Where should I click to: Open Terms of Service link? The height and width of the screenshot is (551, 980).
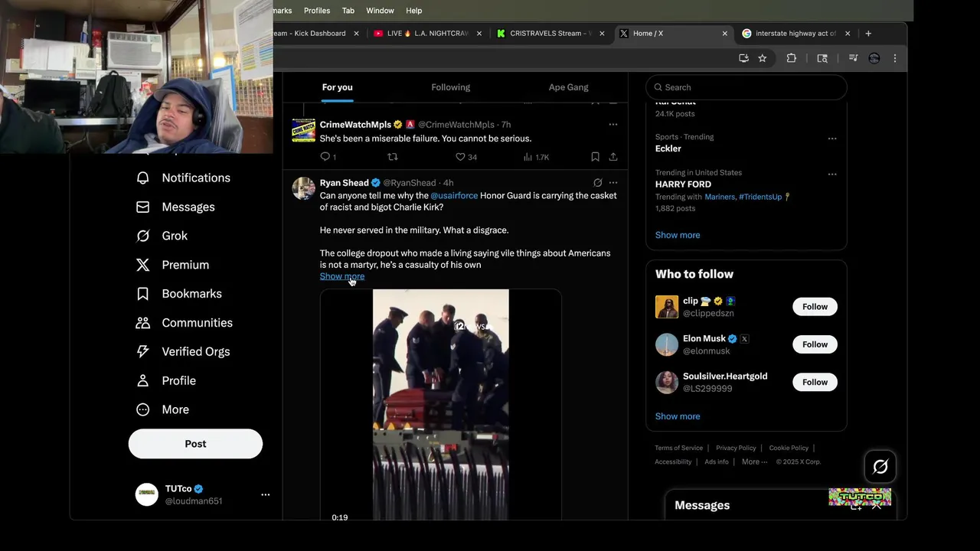[x=678, y=448]
